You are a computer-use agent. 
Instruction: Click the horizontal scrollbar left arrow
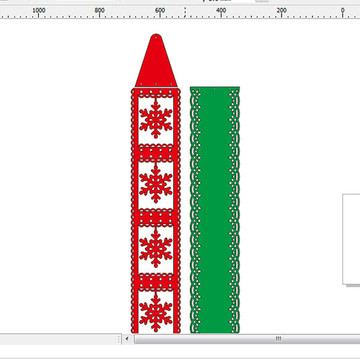tap(127, 339)
